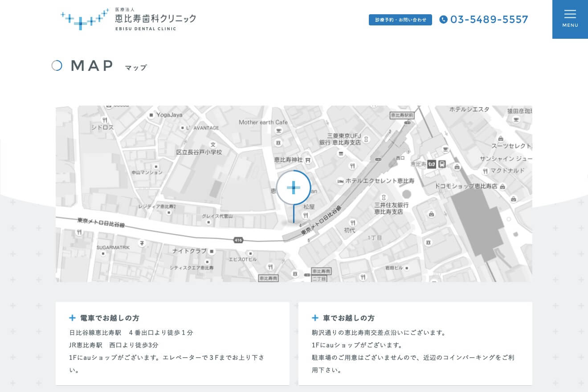Click the 電車でお越しの方 heading
This screenshot has height=392, width=588.
tap(110, 318)
